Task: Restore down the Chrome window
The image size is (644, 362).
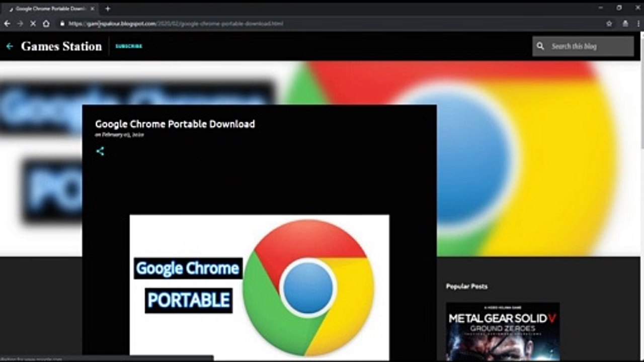Action: pyautogui.click(x=619, y=8)
